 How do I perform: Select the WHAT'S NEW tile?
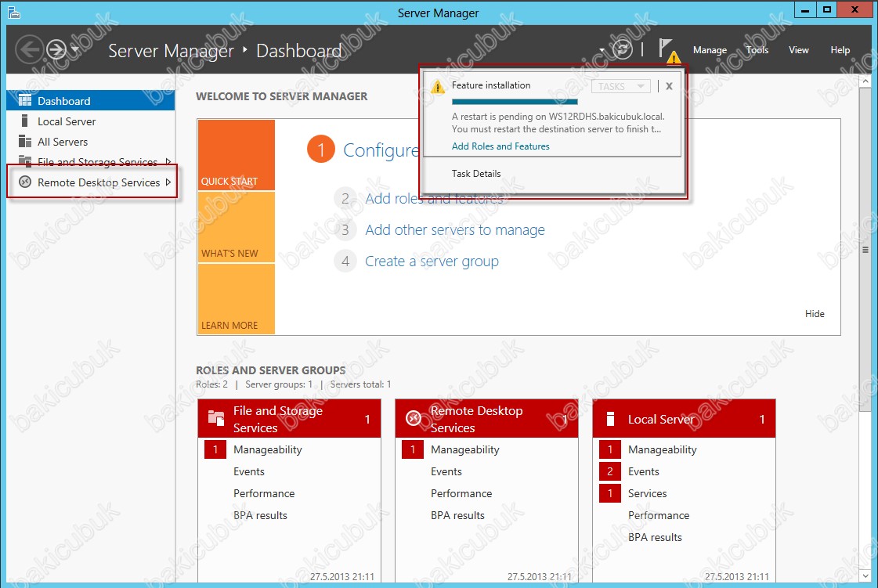[237, 227]
